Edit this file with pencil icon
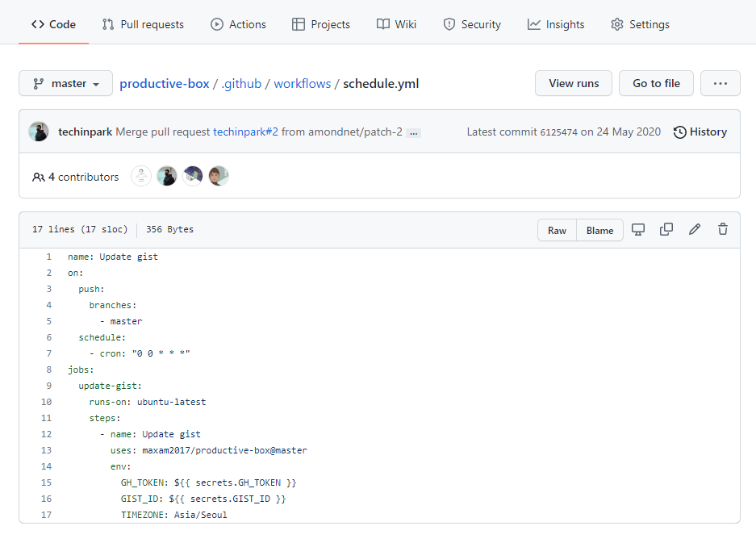756x543 pixels. [695, 230]
